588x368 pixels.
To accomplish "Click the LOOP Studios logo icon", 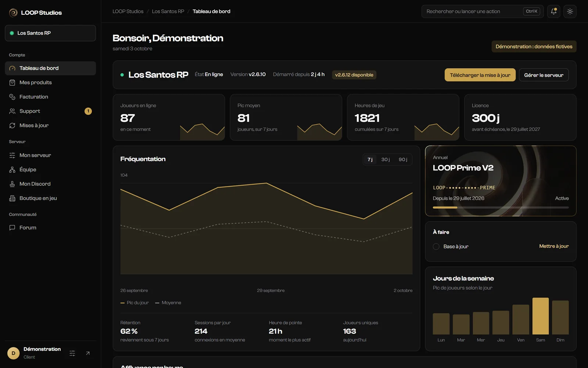I will tap(13, 13).
